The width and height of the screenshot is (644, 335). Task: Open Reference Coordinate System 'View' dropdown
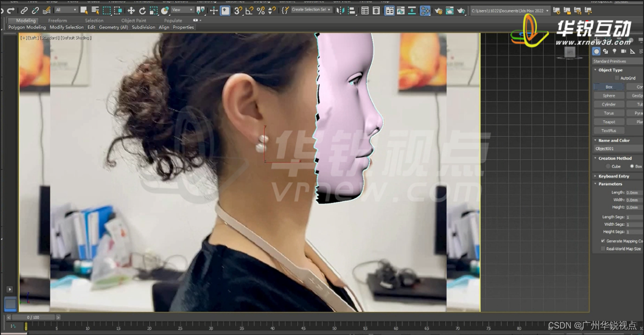182,10
